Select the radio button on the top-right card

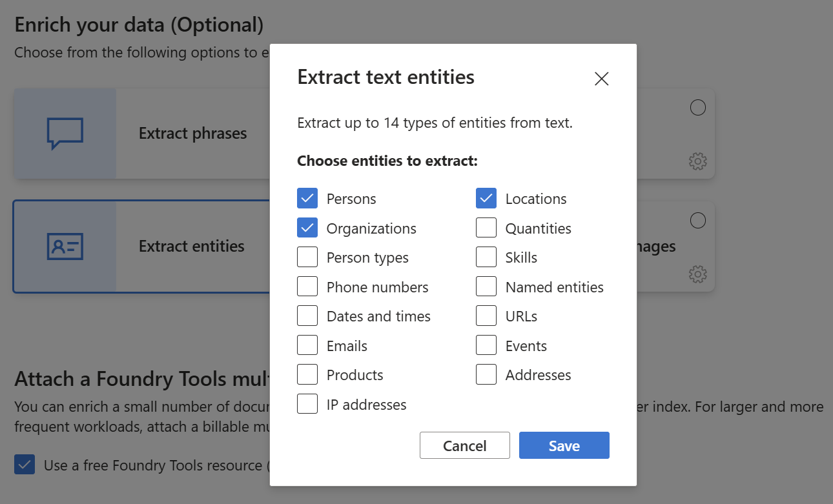tap(698, 108)
